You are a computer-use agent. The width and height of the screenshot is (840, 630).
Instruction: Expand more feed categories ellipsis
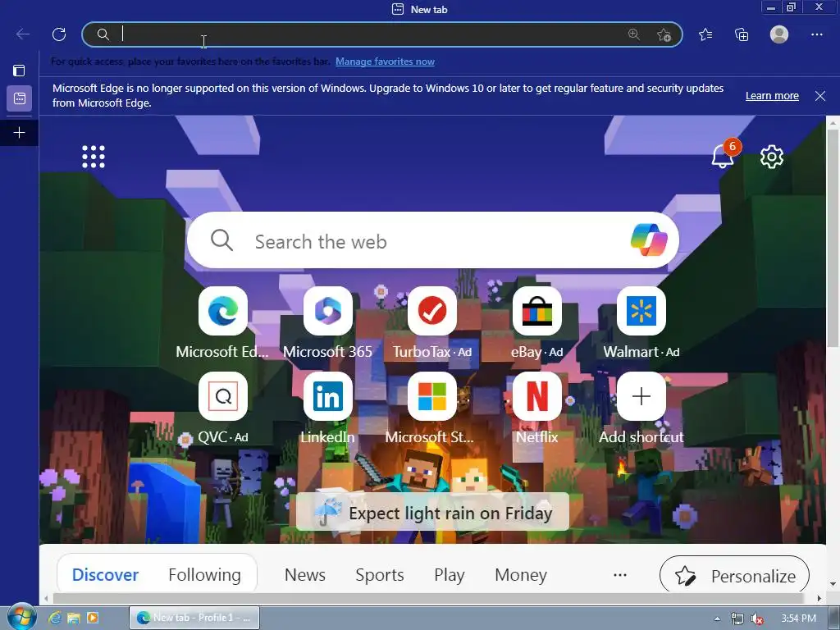point(620,574)
